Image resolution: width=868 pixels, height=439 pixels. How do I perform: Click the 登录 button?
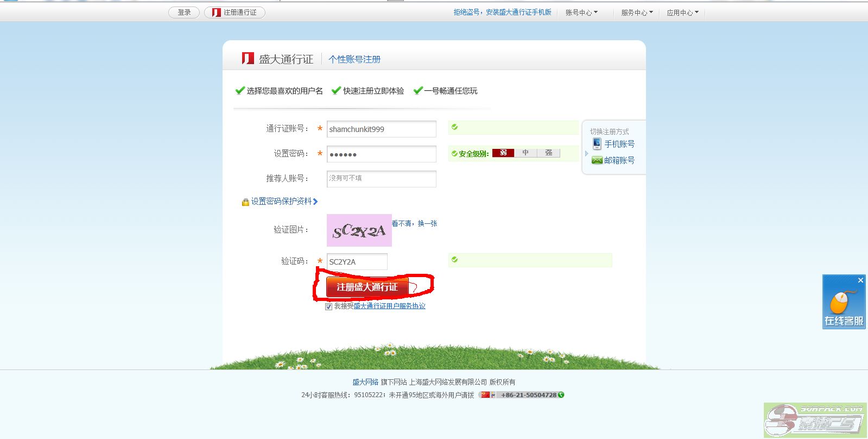click(x=184, y=12)
